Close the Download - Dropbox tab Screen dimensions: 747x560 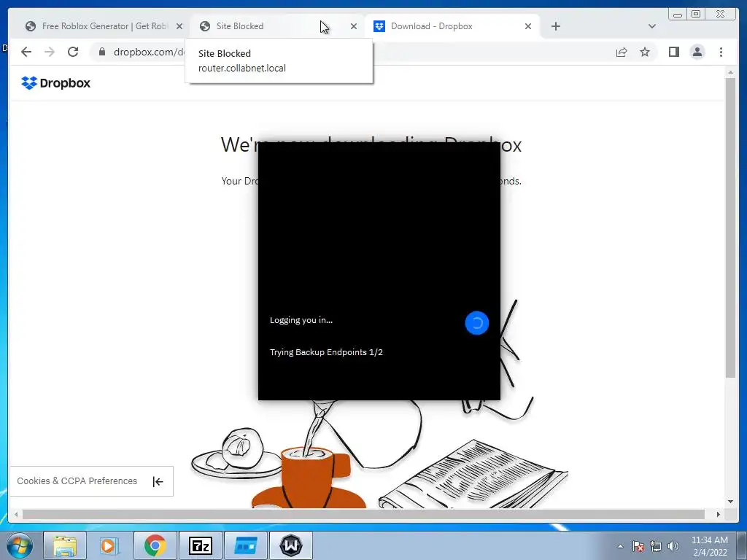(x=528, y=26)
